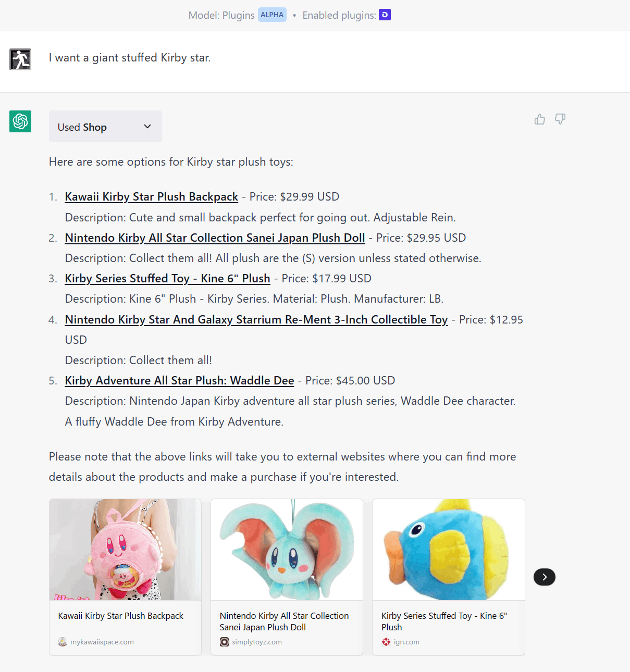Click the 'Cute and small backpack' description

[x=261, y=217]
